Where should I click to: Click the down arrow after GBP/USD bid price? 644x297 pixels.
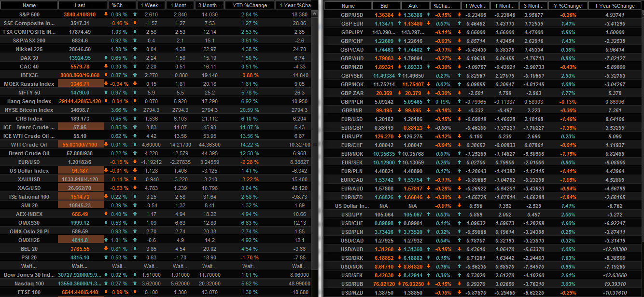click(x=400, y=14)
